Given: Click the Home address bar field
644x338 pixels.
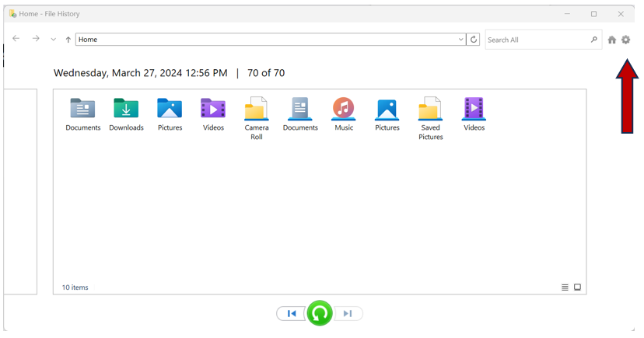Looking at the screenshot, I should (x=264, y=40).
